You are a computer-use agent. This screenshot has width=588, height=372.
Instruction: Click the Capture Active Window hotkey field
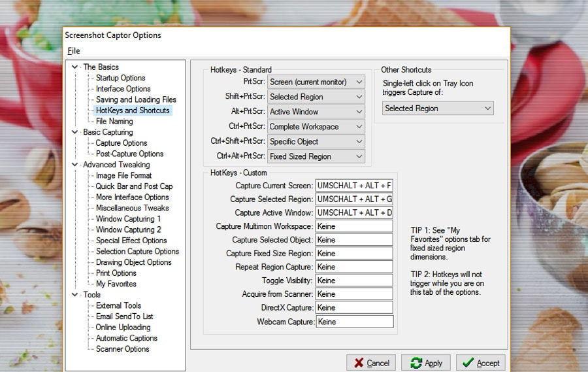click(x=354, y=212)
